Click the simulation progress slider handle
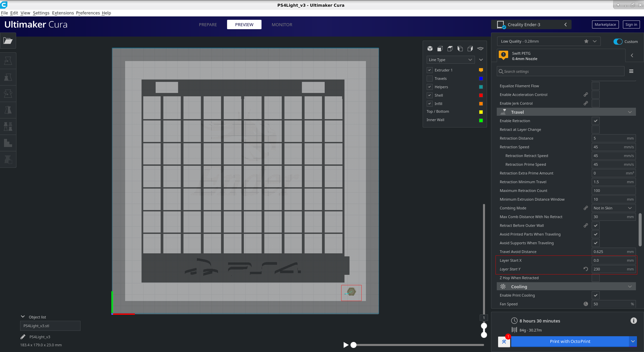Viewport: 644px width, 352px height. pyautogui.click(x=354, y=345)
